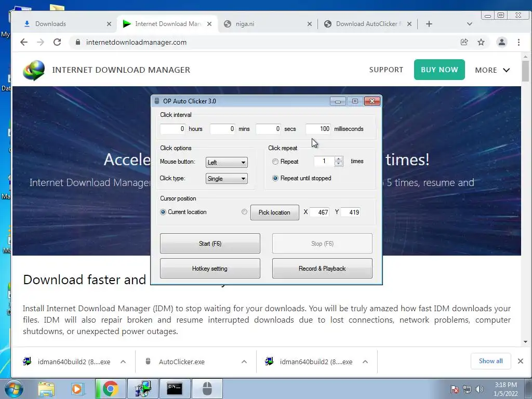Click the taskbar clock showing 3:18 PM
Image resolution: width=532 pixels, height=399 pixels.
pyautogui.click(x=506, y=389)
